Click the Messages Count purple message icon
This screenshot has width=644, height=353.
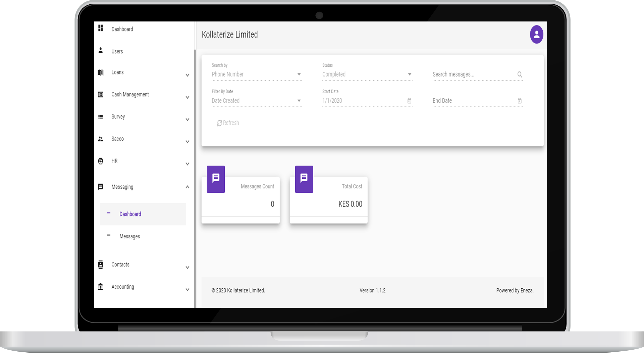click(216, 179)
